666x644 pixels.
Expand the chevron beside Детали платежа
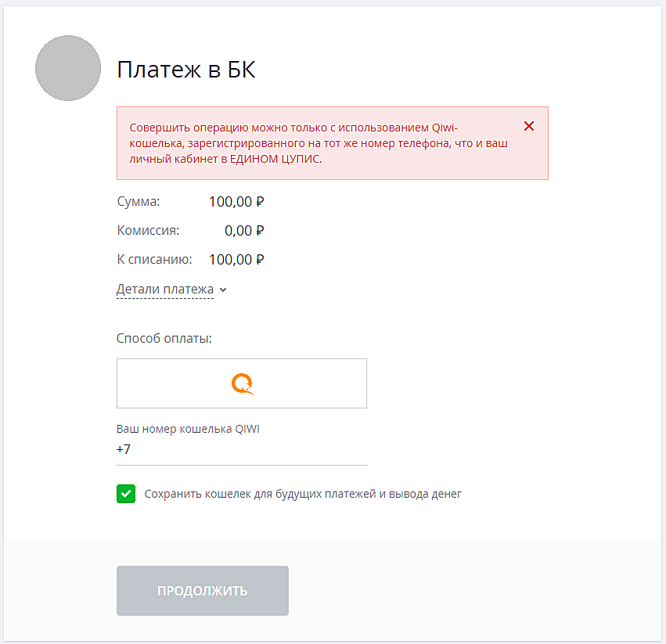(x=223, y=290)
